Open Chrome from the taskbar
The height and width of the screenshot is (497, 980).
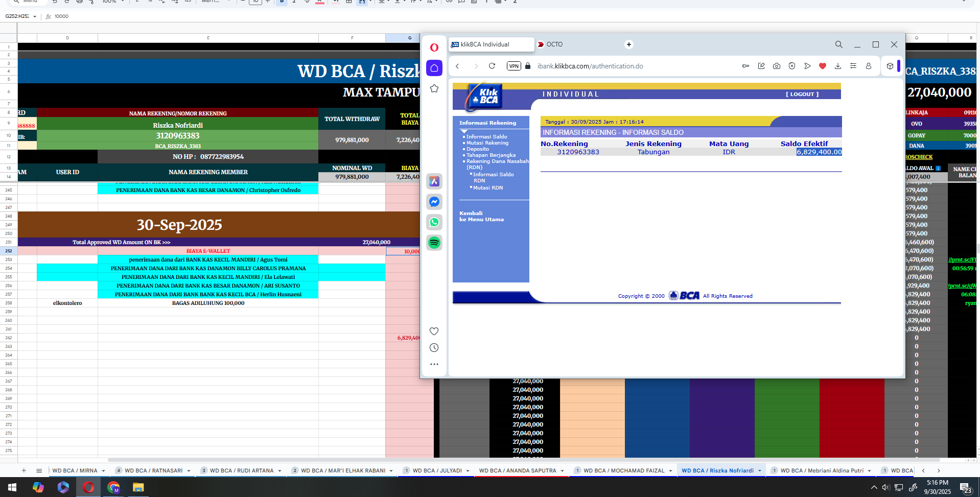(x=113, y=487)
